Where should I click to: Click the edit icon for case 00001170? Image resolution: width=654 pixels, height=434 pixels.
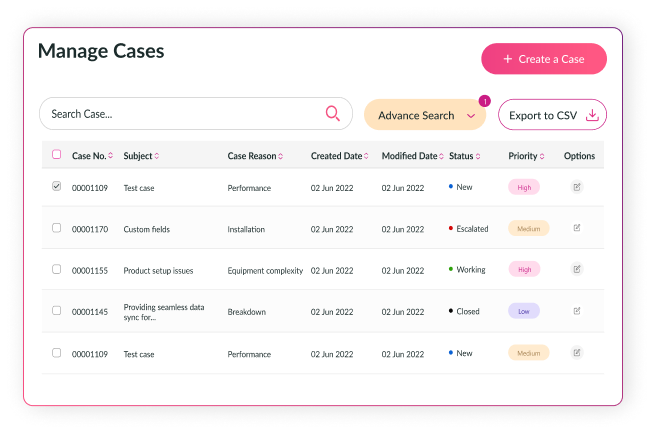pyautogui.click(x=577, y=228)
